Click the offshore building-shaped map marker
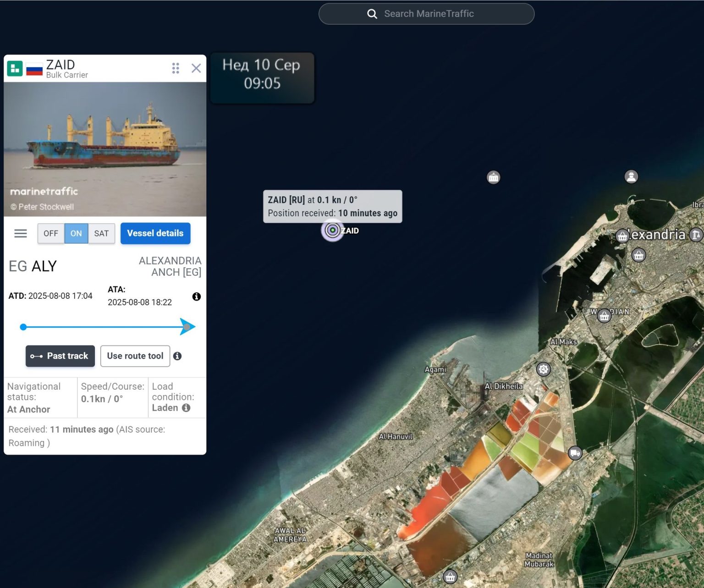Viewport: 704px width, 588px height. [x=494, y=177]
